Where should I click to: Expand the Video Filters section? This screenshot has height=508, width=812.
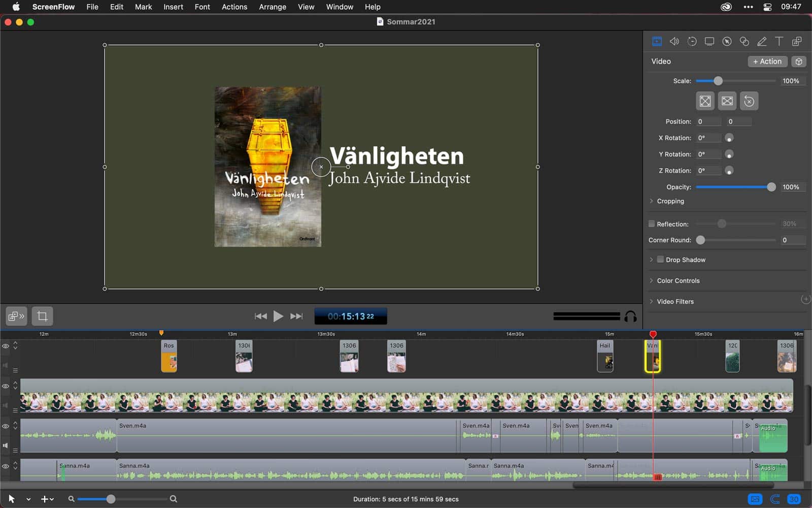point(652,301)
